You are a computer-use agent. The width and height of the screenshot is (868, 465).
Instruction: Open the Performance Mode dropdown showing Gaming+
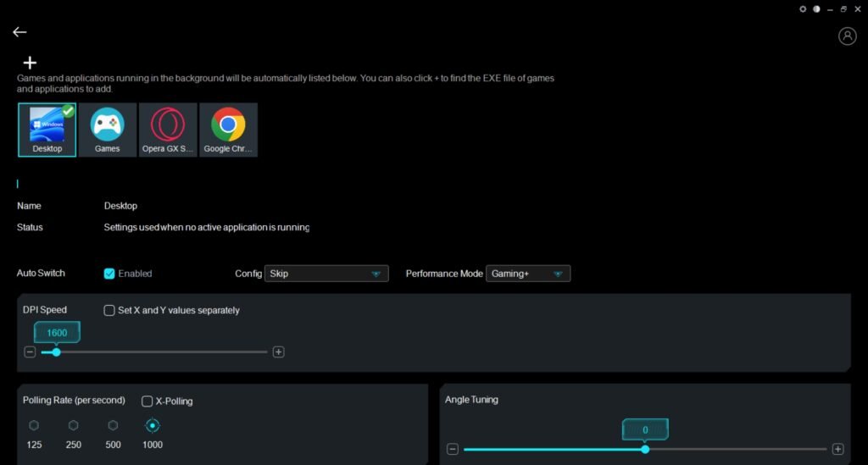528,274
